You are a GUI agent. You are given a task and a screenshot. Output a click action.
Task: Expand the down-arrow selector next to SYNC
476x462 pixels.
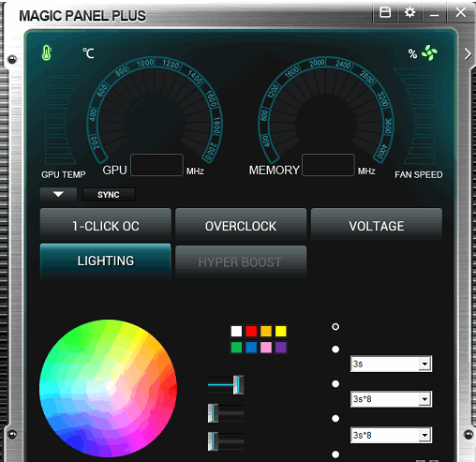pos(58,194)
